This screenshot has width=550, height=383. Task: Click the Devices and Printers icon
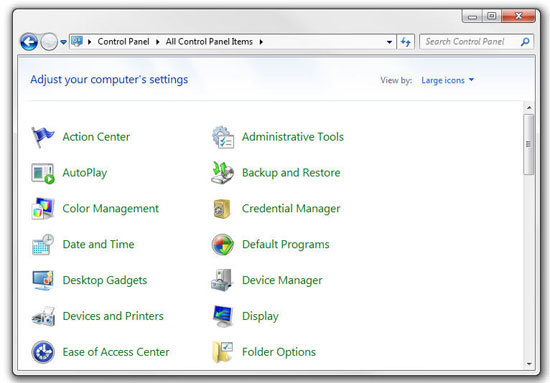pos(42,316)
